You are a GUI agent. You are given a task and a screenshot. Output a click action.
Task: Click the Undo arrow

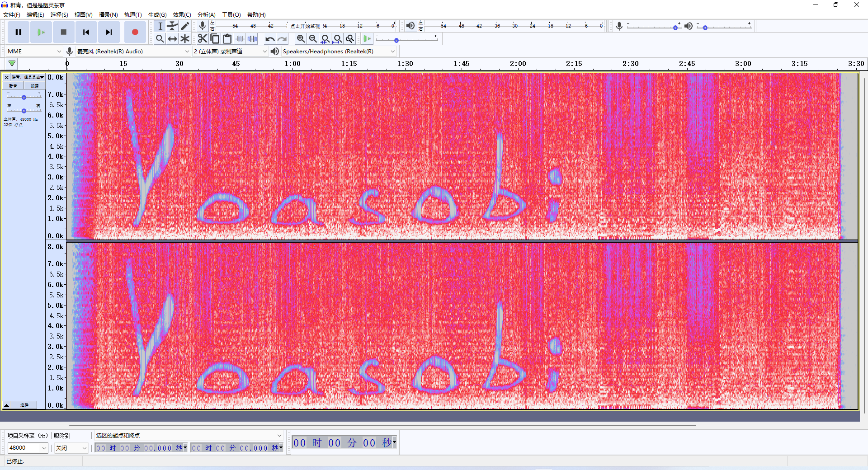[270, 39]
